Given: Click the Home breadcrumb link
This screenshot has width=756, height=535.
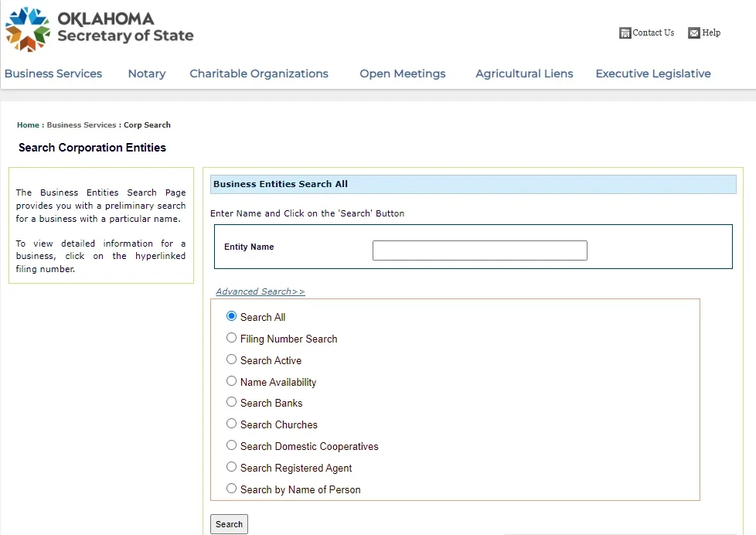Looking at the screenshot, I should [x=28, y=124].
